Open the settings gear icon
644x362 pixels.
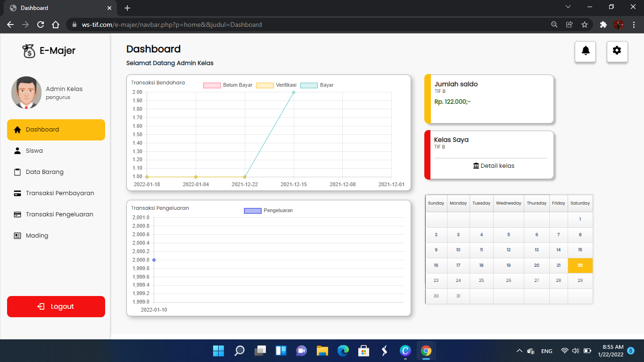(617, 51)
